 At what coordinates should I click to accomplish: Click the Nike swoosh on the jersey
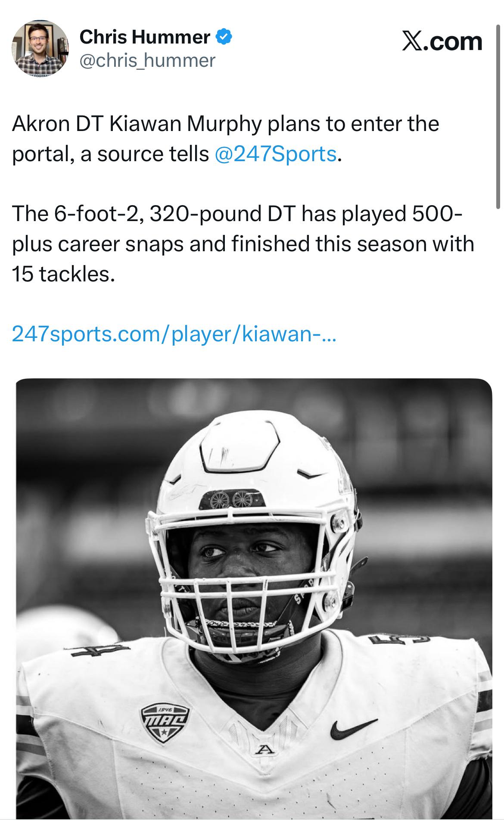pos(354,728)
